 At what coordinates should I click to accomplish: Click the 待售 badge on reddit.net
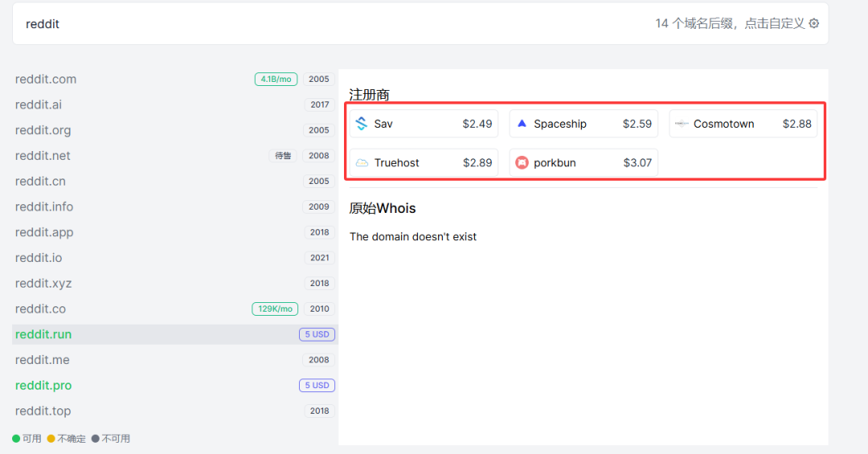283,156
